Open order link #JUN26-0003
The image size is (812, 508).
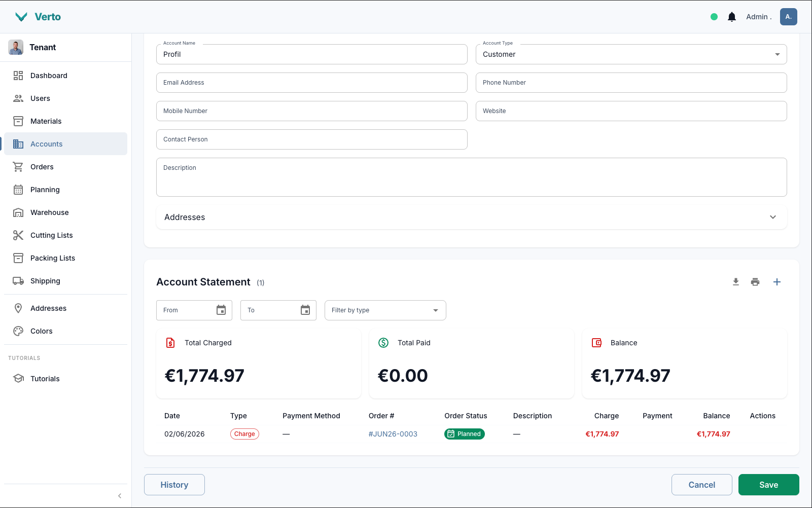(393, 434)
